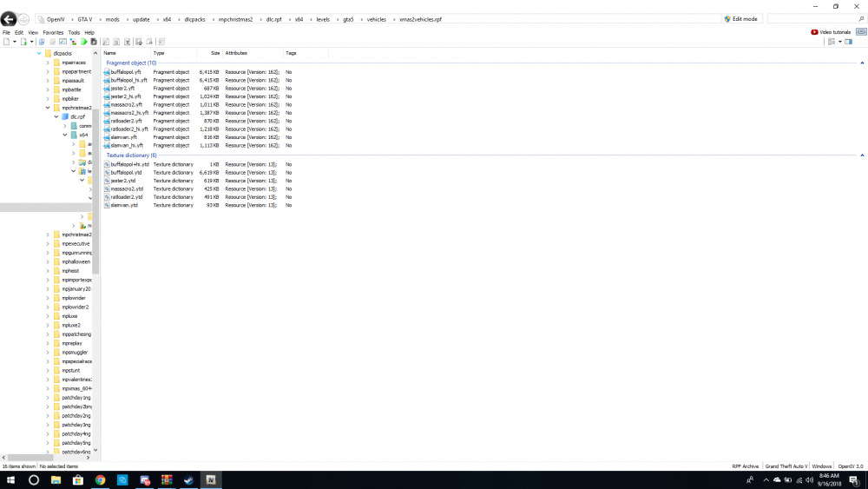Click the checklist toolbar icon
Image resolution: width=868 pixels, height=489 pixels.
tap(63, 42)
